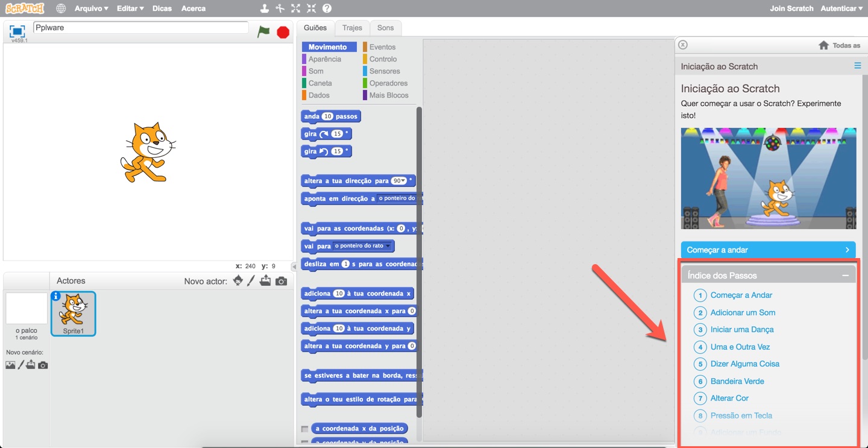Open the Sprite1 info via the i badge

[x=56, y=295]
